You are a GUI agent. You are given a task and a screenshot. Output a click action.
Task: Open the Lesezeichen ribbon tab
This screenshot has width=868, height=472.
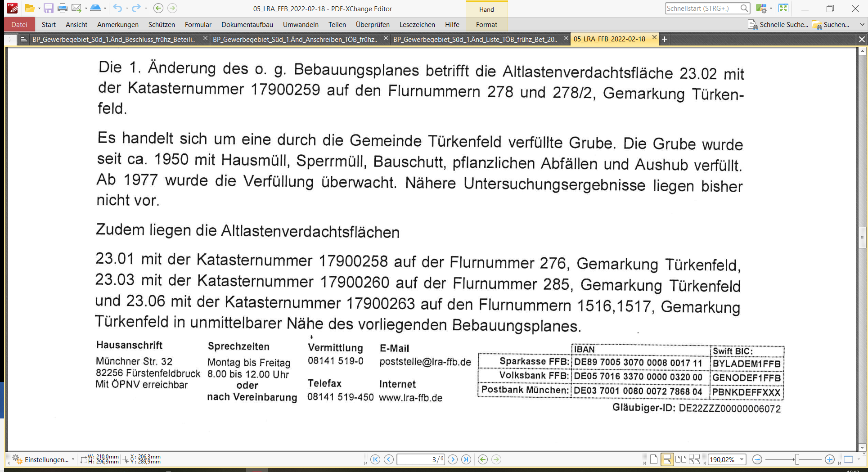pos(417,25)
